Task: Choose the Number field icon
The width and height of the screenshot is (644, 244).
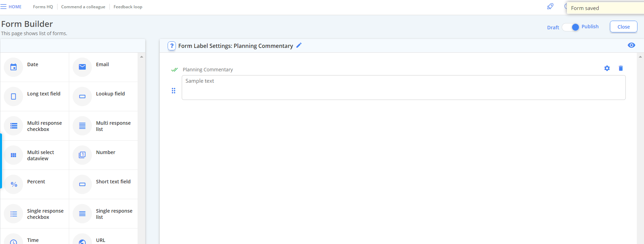Action: [82, 155]
